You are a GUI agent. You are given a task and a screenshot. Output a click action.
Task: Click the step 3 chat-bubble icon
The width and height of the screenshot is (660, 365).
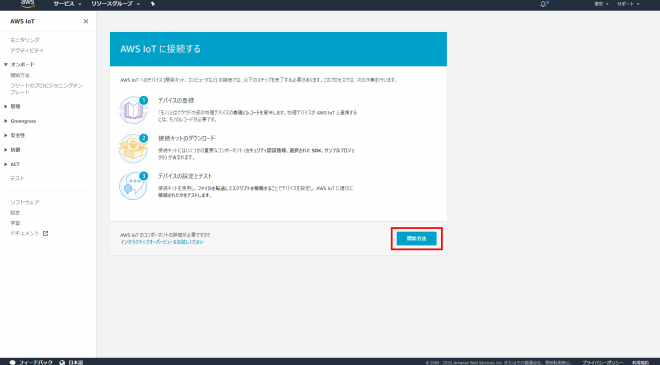pyautogui.click(x=133, y=186)
